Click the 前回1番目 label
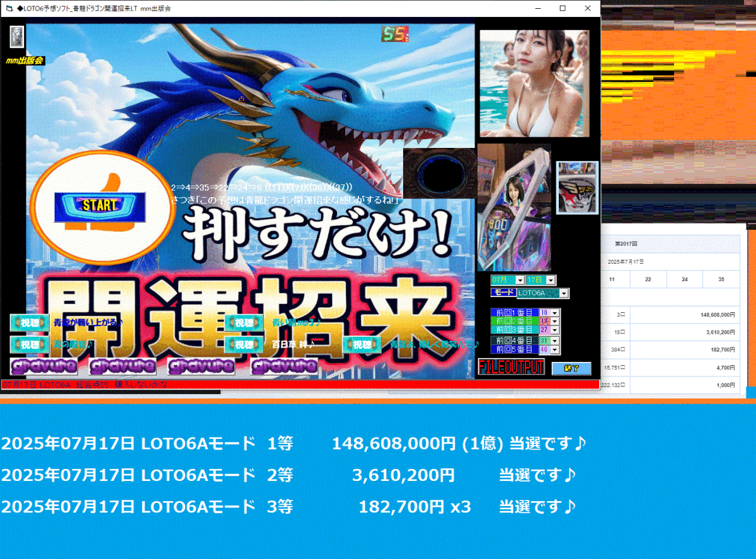The height and width of the screenshot is (559, 756). pyautogui.click(x=514, y=312)
